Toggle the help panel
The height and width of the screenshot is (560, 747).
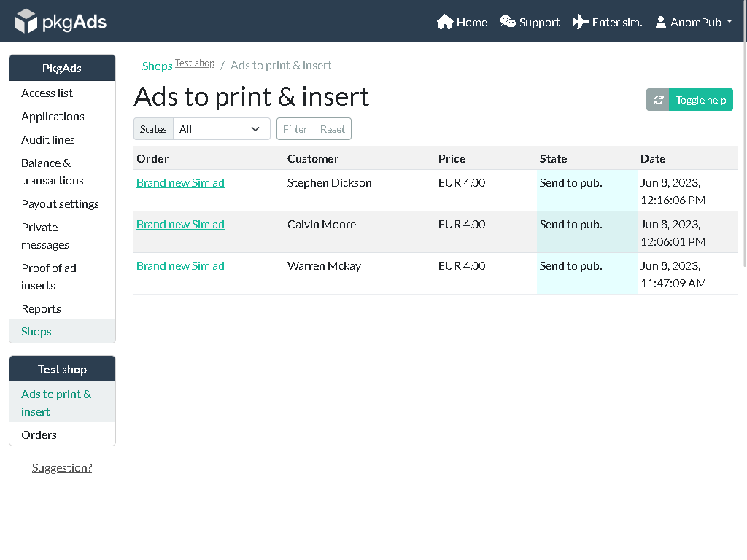click(x=700, y=100)
